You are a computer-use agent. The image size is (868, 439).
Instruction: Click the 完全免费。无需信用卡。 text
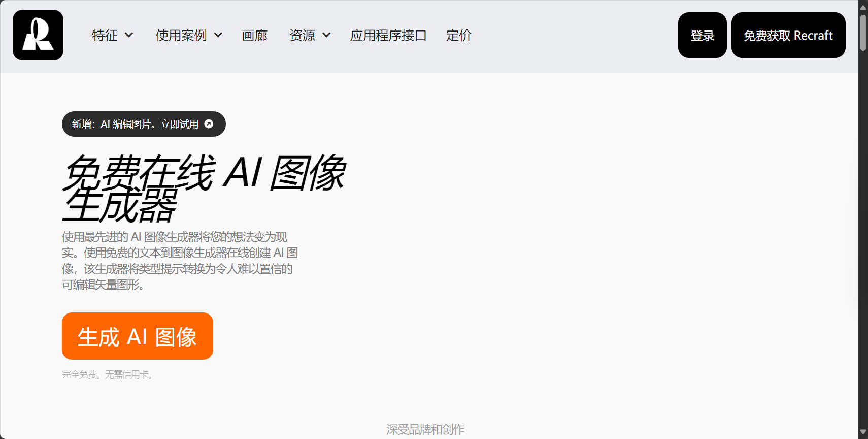pyautogui.click(x=108, y=374)
